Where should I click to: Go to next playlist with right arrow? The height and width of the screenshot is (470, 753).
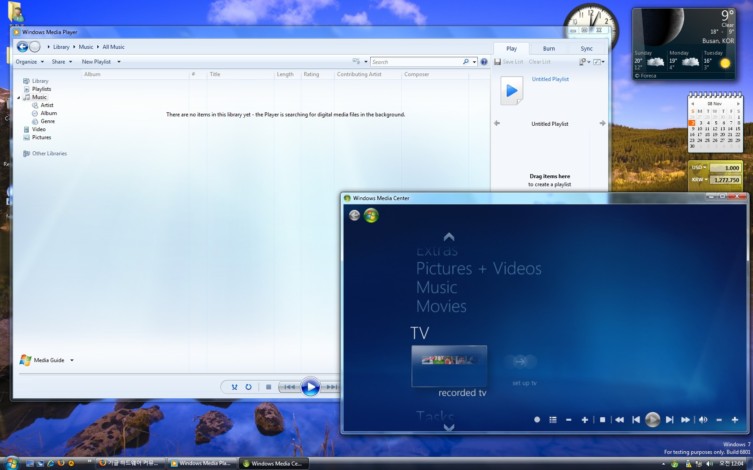[x=602, y=123]
